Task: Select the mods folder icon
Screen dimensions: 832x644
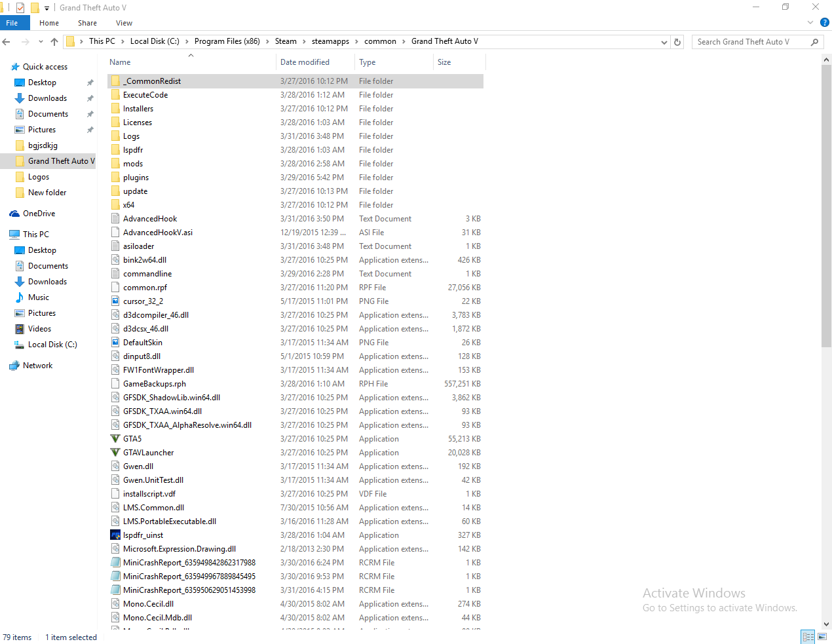Action: click(115, 164)
